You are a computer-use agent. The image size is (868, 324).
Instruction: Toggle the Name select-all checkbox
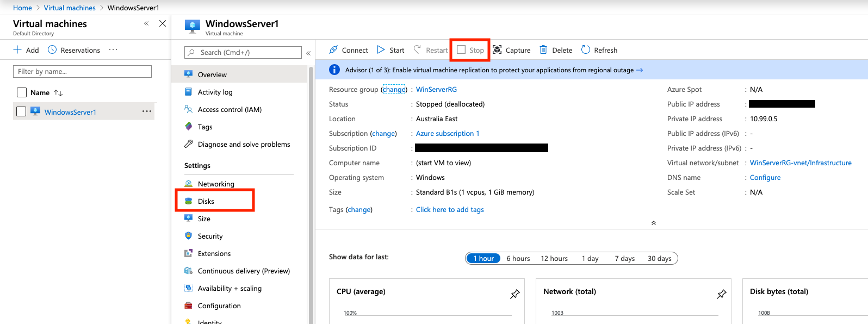pos(22,92)
